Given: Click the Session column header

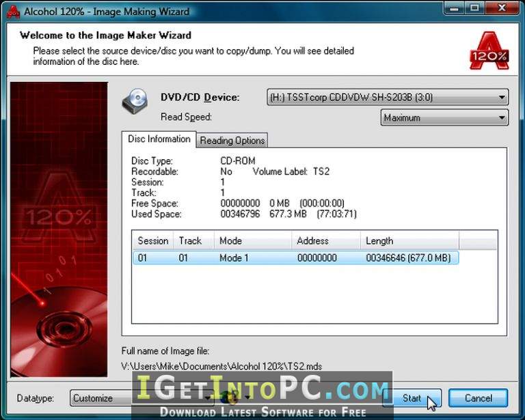Looking at the screenshot, I should coord(153,241).
